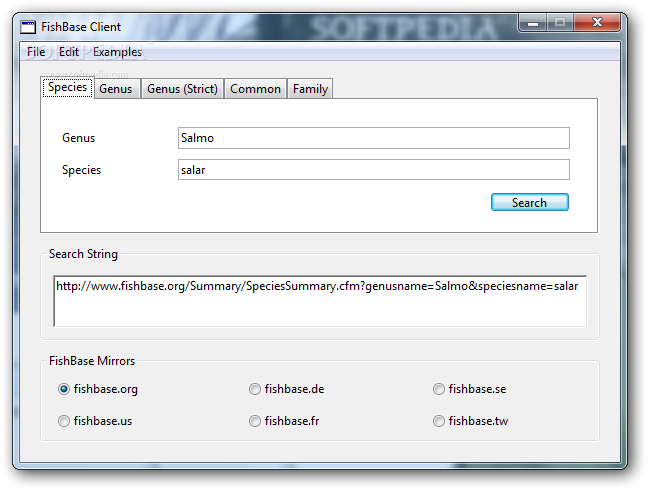Open the Genus (Strict) tab
Image resolution: width=648 pixels, height=490 pixels.
182,89
